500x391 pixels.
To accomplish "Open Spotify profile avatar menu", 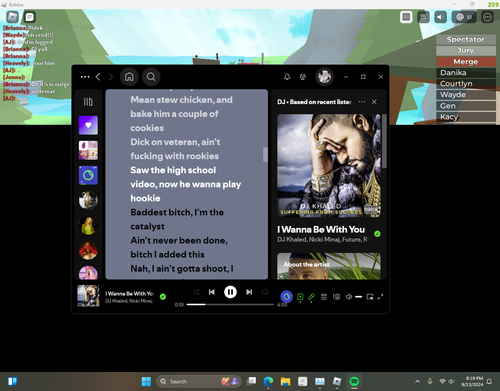I will click(324, 77).
